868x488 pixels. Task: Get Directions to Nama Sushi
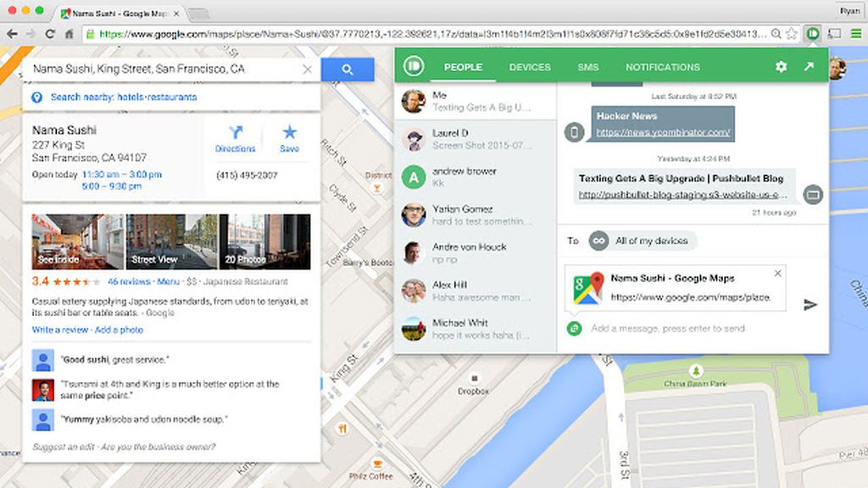tap(236, 139)
